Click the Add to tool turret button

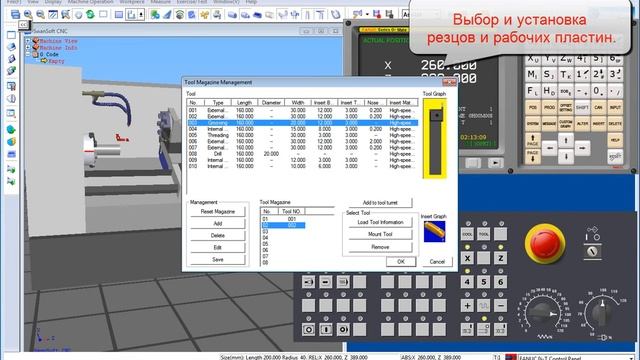380,202
